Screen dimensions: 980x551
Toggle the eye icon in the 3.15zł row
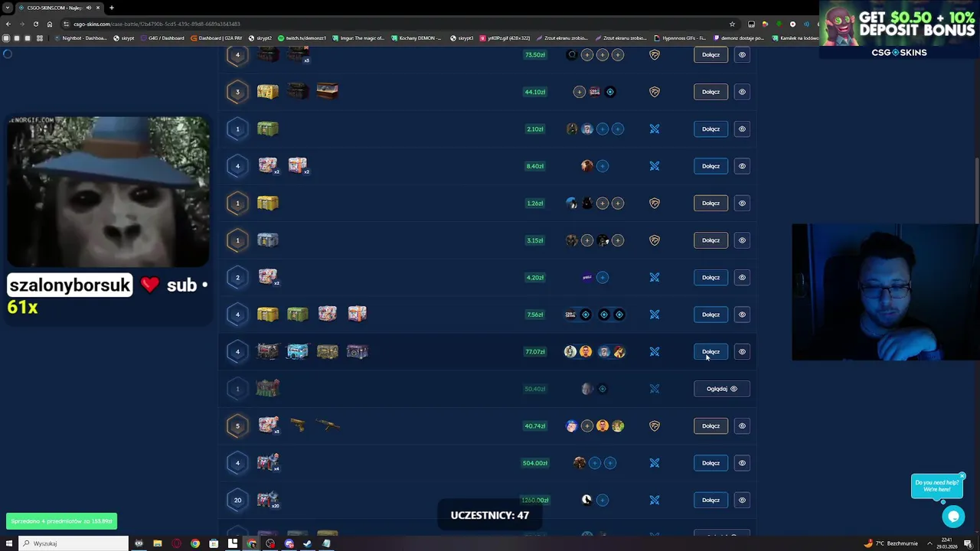coord(742,240)
